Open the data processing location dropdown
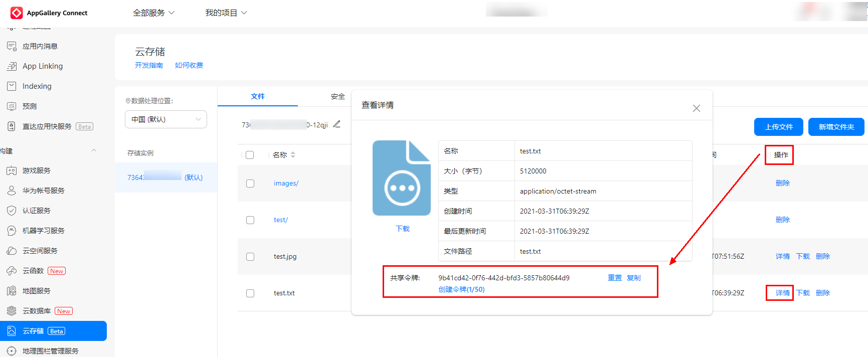The width and height of the screenshot is (868, 357). [165, 119]
